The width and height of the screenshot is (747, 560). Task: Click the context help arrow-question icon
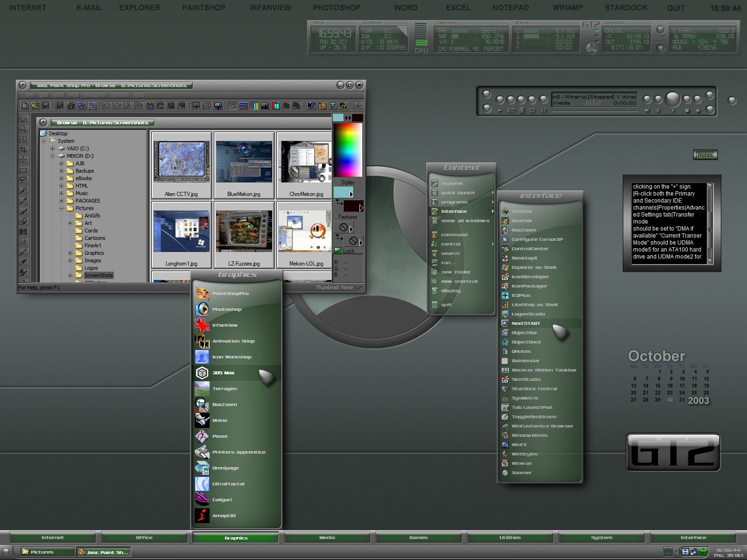(x=311, y=106)
